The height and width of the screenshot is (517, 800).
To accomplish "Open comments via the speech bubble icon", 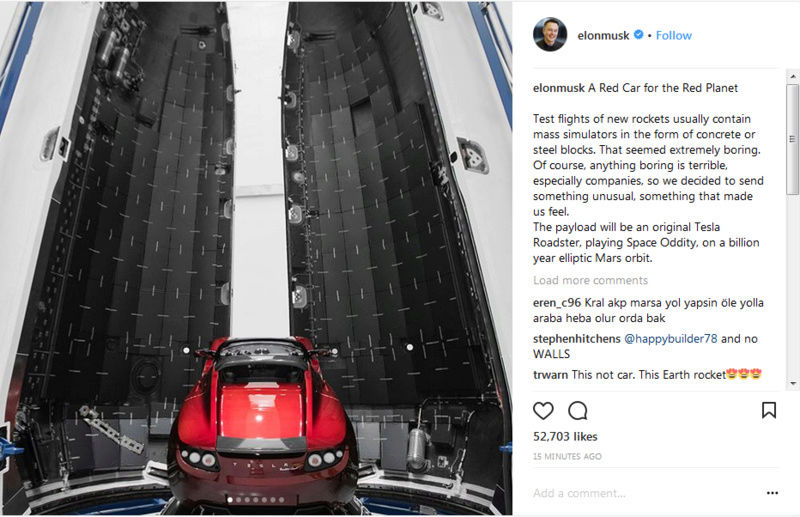I will [x=578, y=410].
